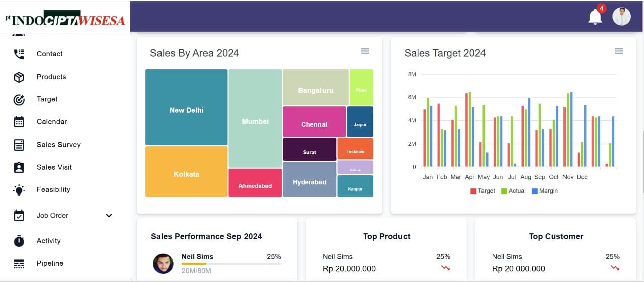Click the Feasibility lightbulb icon
The width and height of the screenshot is (644, 282).
point(19,190)
